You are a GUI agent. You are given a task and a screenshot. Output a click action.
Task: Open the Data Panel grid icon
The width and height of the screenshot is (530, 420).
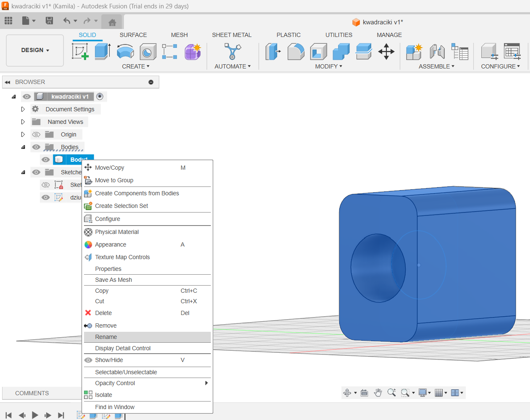click(8, 21)
